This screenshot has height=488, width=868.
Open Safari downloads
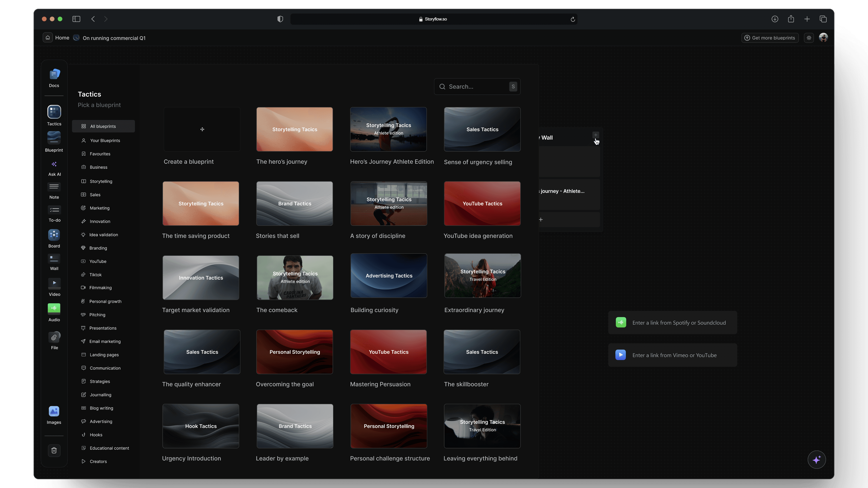click(x=775, y=19)
